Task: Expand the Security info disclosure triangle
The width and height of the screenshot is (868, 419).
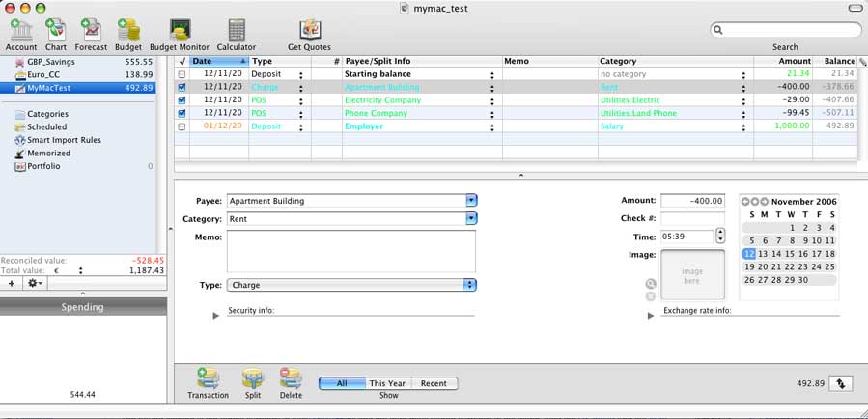Action: click(x=216, y=315)
